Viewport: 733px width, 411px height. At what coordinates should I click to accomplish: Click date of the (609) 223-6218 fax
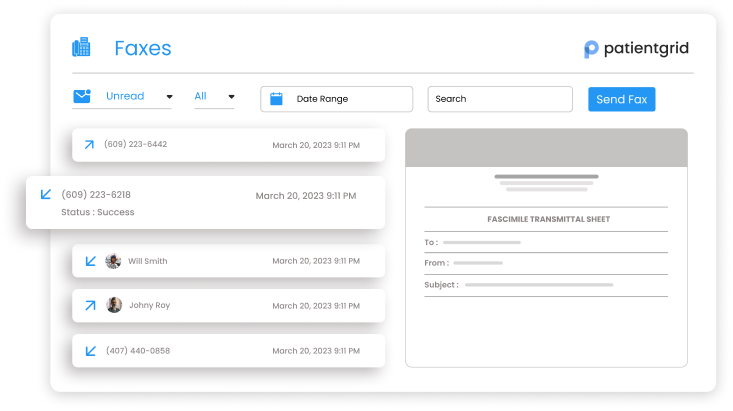point(306,196)
